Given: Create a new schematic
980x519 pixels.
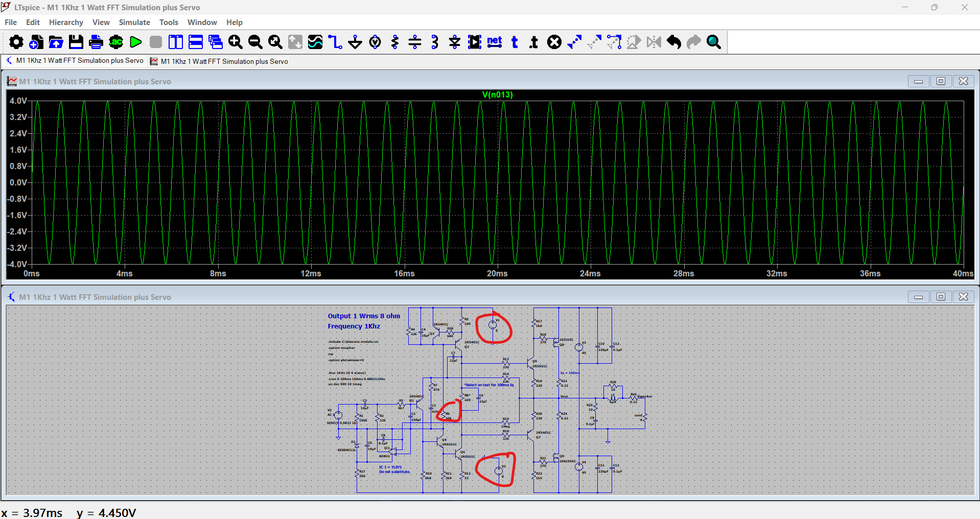Looking at the screenshot, I should point(36,42).
